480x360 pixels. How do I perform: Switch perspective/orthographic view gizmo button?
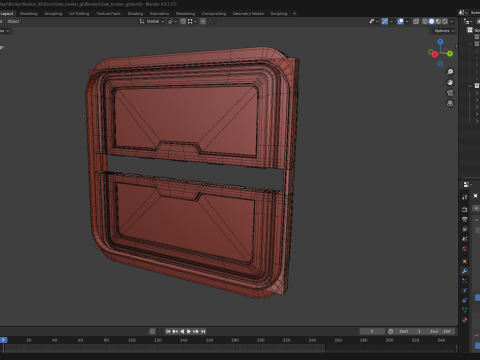click(450, 103)
